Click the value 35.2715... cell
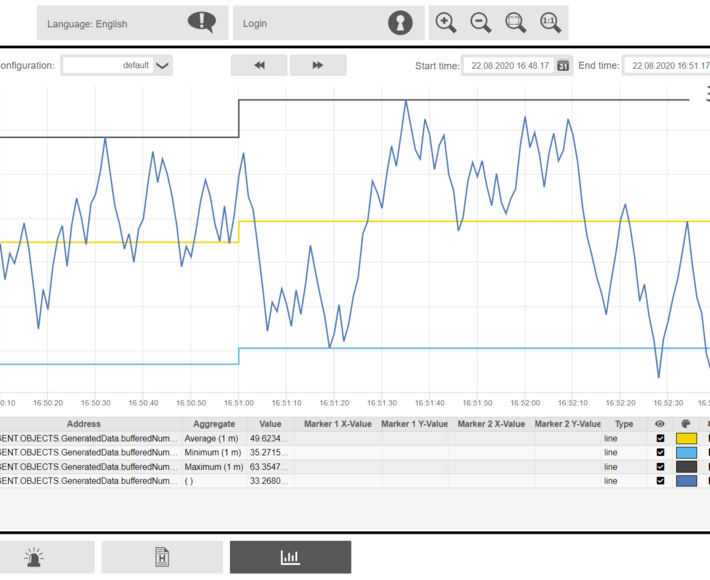Image resolution: width=710 pixels, height=580 pixels. tap(270, 452)
